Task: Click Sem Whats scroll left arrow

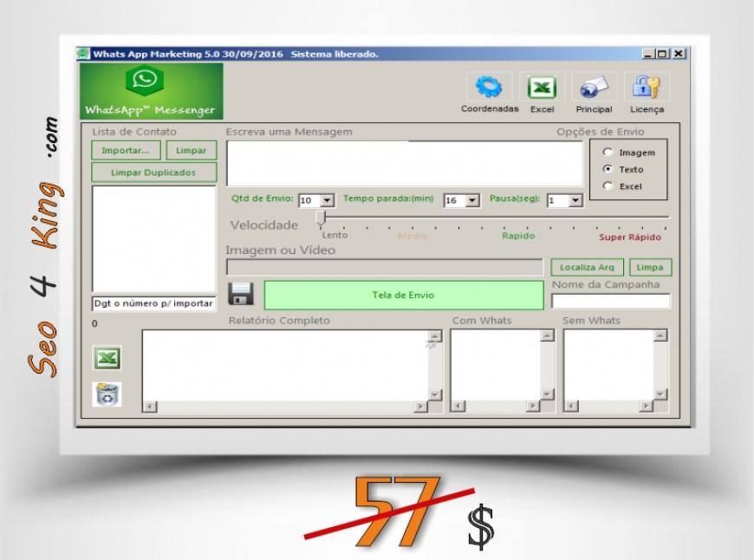Action: tap(571, 406)
